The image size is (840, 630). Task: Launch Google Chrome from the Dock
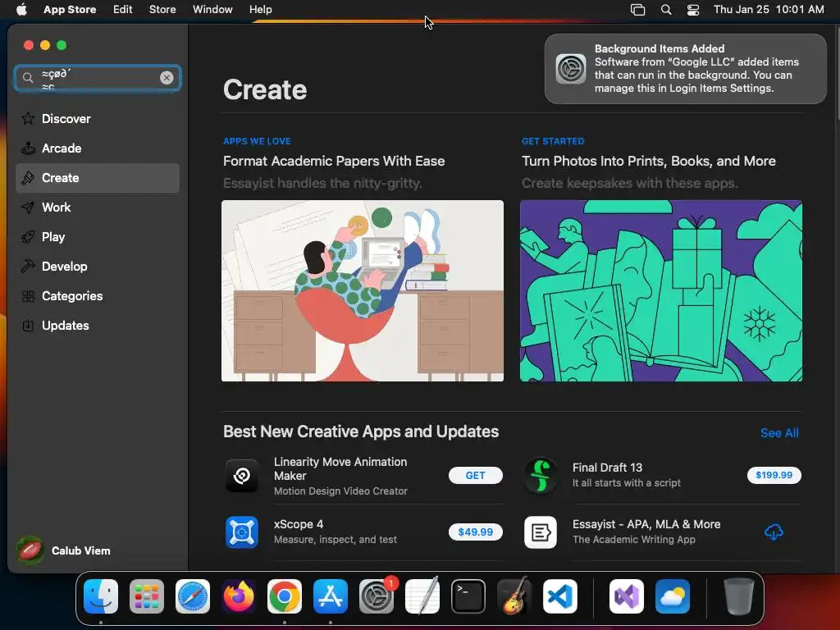(285, 596)
